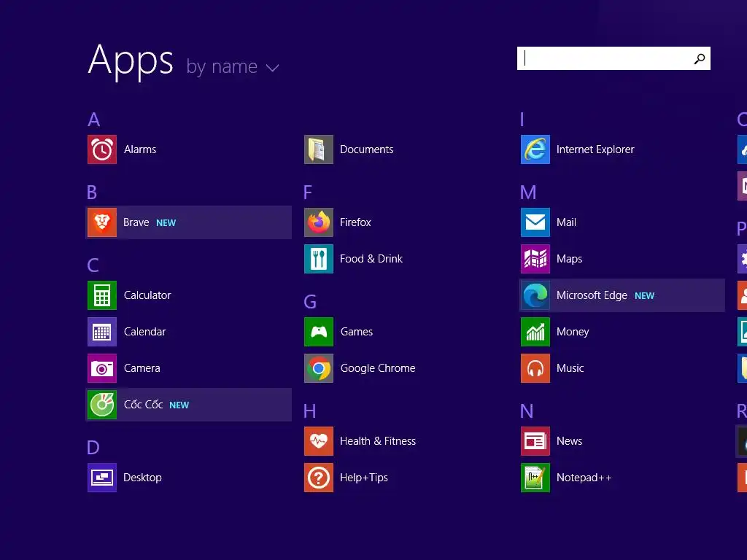Open the Alarms app icon
The image size is (747, 560).
(102, 149)
